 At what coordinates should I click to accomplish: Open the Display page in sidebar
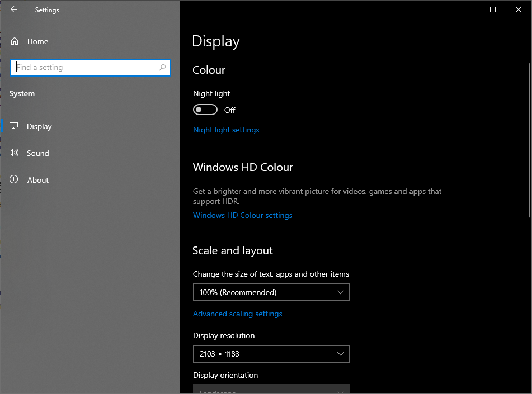pyautogui.click(x=90, y=126)
